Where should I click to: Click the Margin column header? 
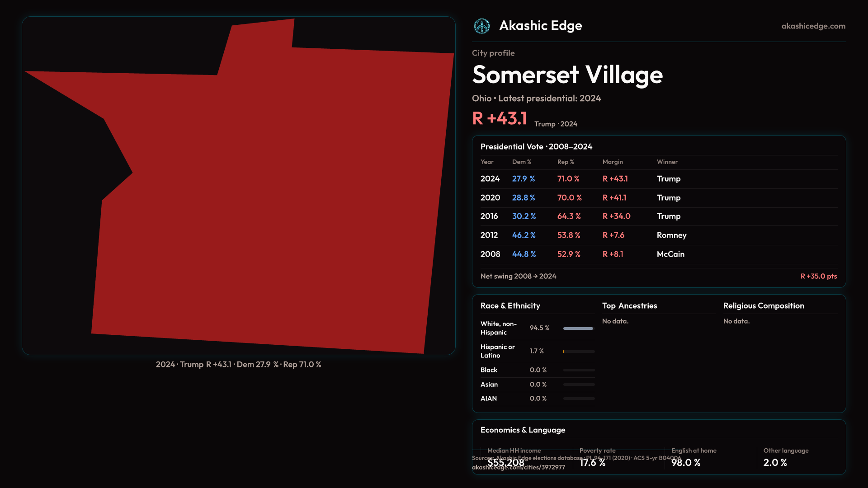pyautogui.click(x=613, y=162)
